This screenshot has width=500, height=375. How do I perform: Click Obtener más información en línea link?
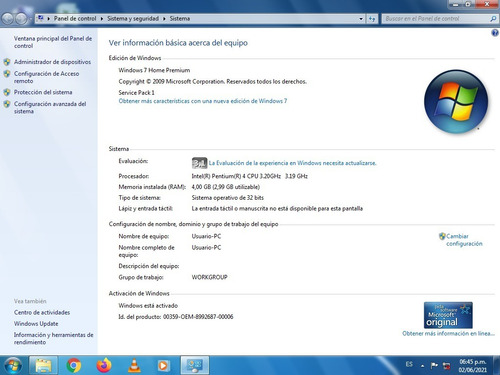click(x=448, y=333)
